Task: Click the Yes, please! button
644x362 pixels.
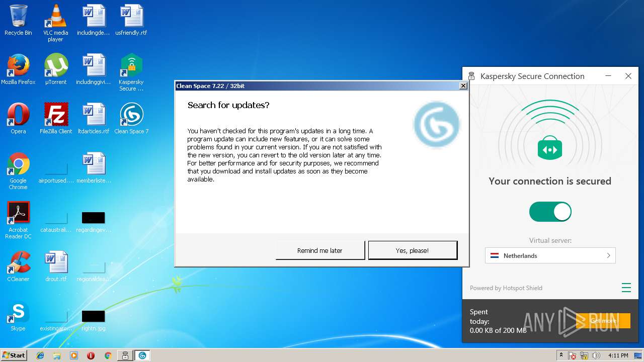Action: point(413,250)
